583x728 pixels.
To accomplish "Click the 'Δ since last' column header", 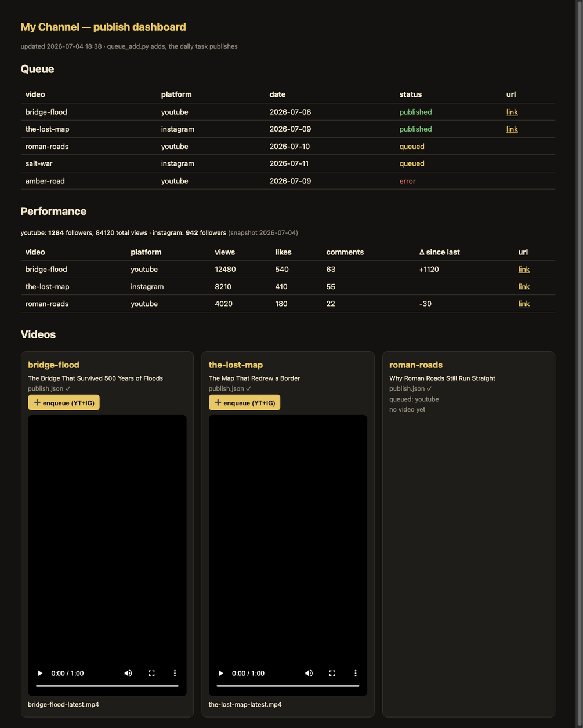I will (440, 252).
